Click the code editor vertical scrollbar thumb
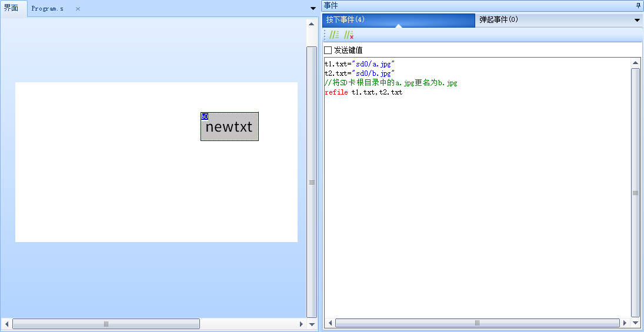The image size is (644, 332). (x=635, y=192)
